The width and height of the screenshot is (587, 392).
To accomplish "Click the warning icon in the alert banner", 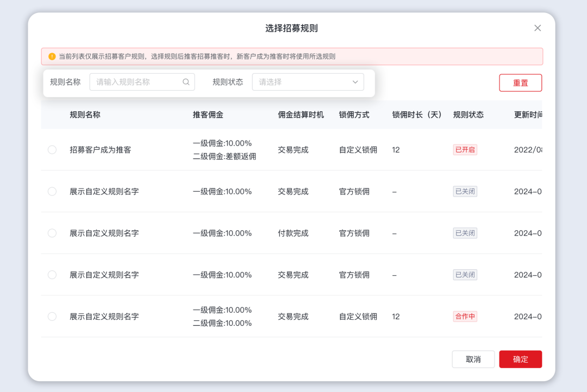I will 51,56.
